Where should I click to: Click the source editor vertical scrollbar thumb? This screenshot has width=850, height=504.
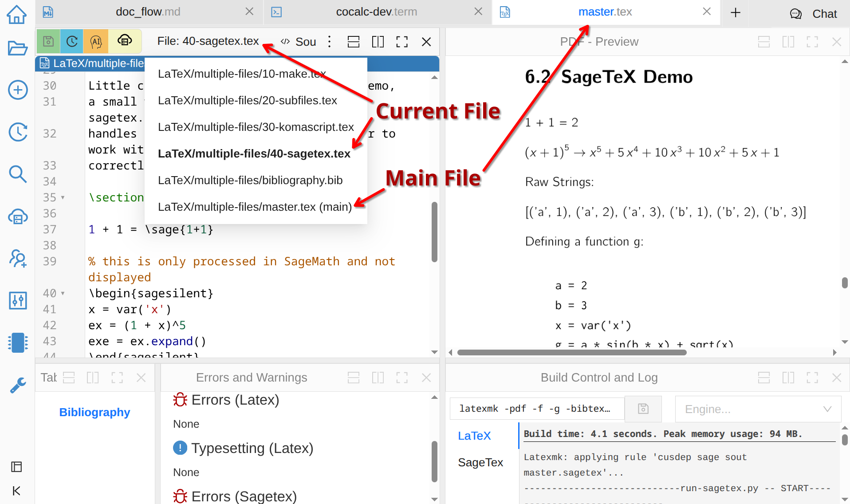click(434, 232)
